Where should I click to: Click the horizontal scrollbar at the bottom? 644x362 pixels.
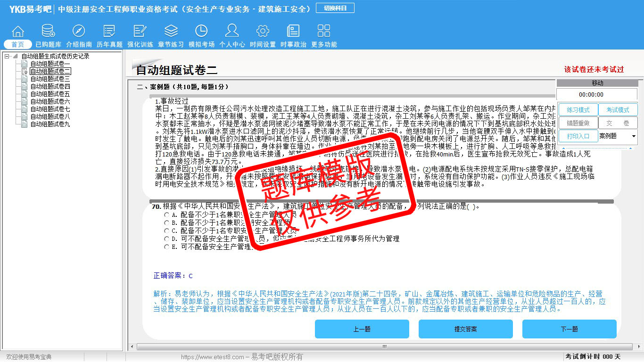click(x=384, y=346)
